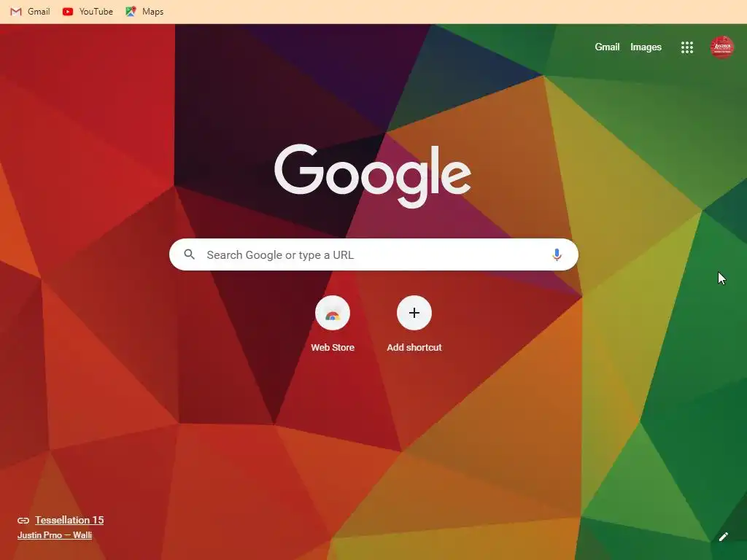Customize this page with the pencil icon
The image size is (747, 560).
tap(723, 537)
